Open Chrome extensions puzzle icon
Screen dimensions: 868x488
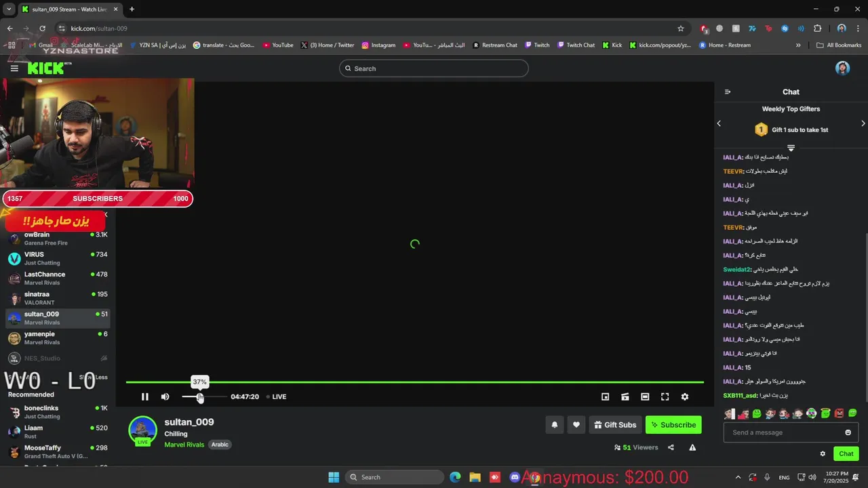[x=817, y=28]
